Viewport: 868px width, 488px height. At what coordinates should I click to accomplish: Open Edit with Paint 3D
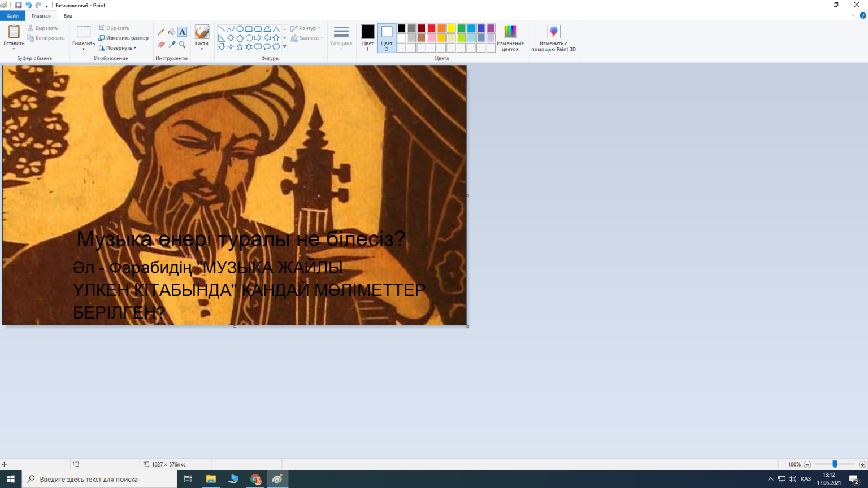pos(553,38)
